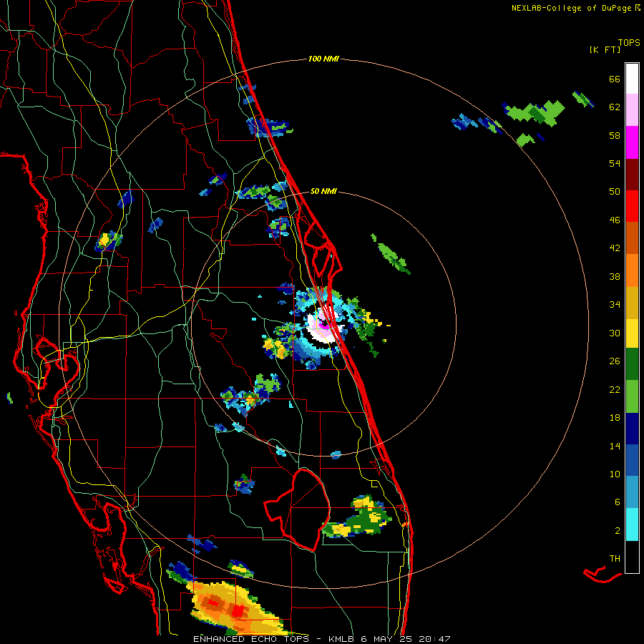Click the ENHANCED ECHO TOPS caption text

pos(251,639)
